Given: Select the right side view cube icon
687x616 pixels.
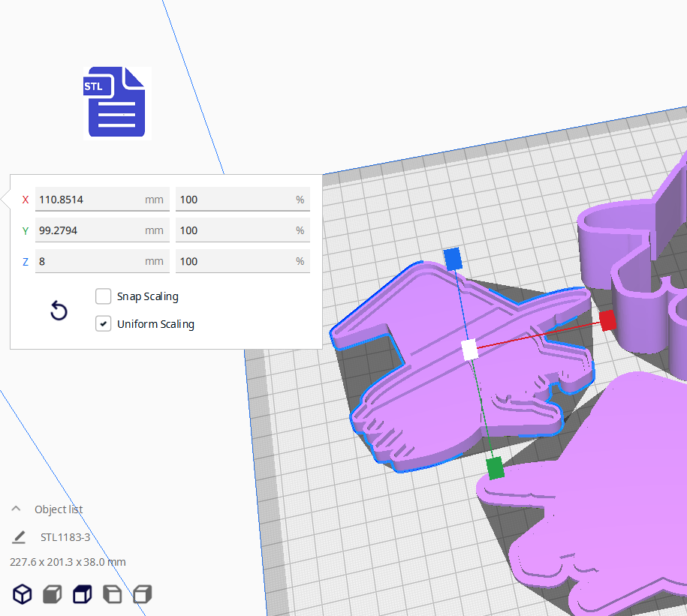Looking at the screenshot, I should tap(142, 595).
